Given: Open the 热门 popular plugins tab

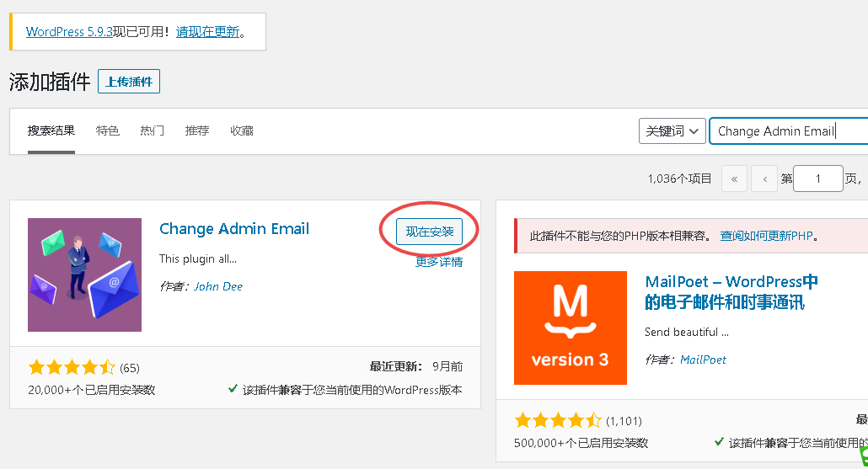Looking at the screenshot, I should [153, 131].
